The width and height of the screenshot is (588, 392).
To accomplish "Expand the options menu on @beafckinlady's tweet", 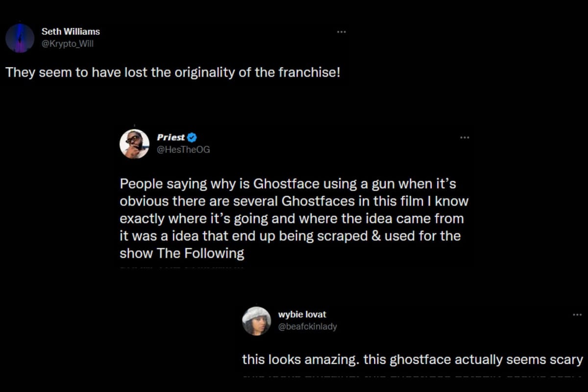I will [x=577, y=316].
